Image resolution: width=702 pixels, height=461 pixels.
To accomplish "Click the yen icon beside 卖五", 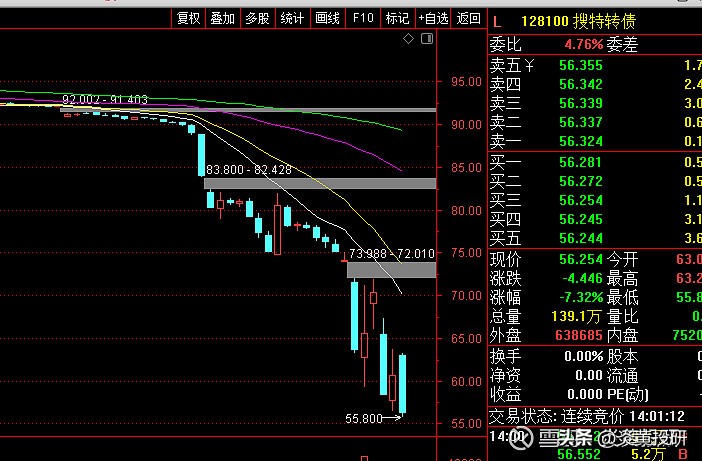I will (529, 66).
